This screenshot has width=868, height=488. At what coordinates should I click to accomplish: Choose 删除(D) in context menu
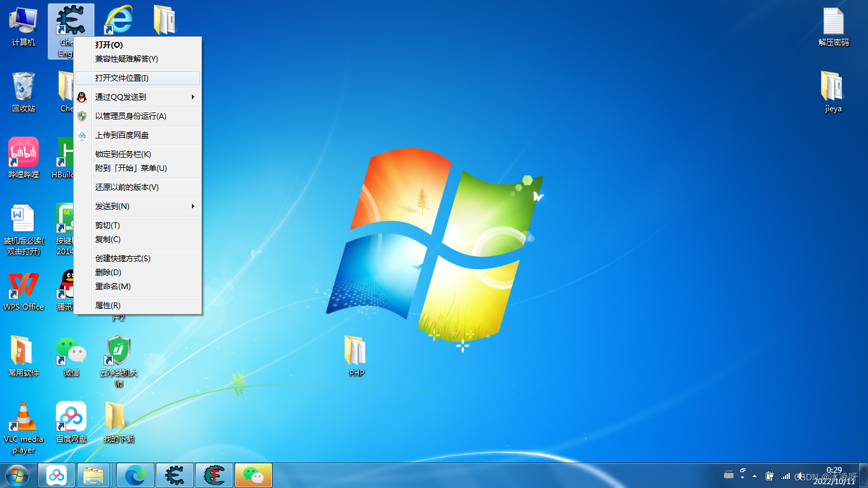coord(138,273)
